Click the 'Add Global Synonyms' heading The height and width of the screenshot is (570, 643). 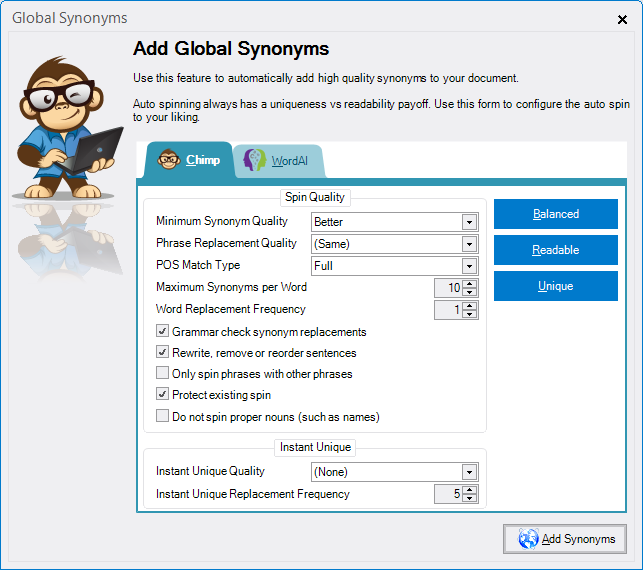(x=231, y=48)
